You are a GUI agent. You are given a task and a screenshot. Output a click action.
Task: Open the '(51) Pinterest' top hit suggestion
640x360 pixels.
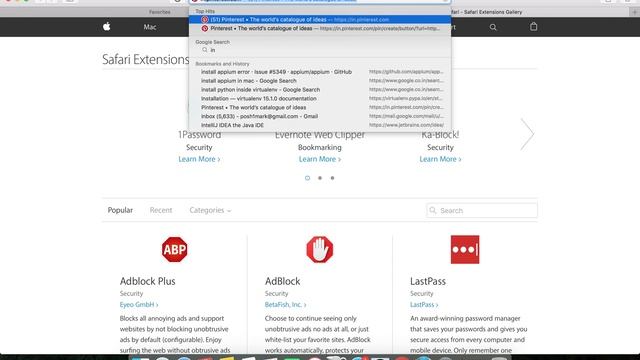pos(320,20)
